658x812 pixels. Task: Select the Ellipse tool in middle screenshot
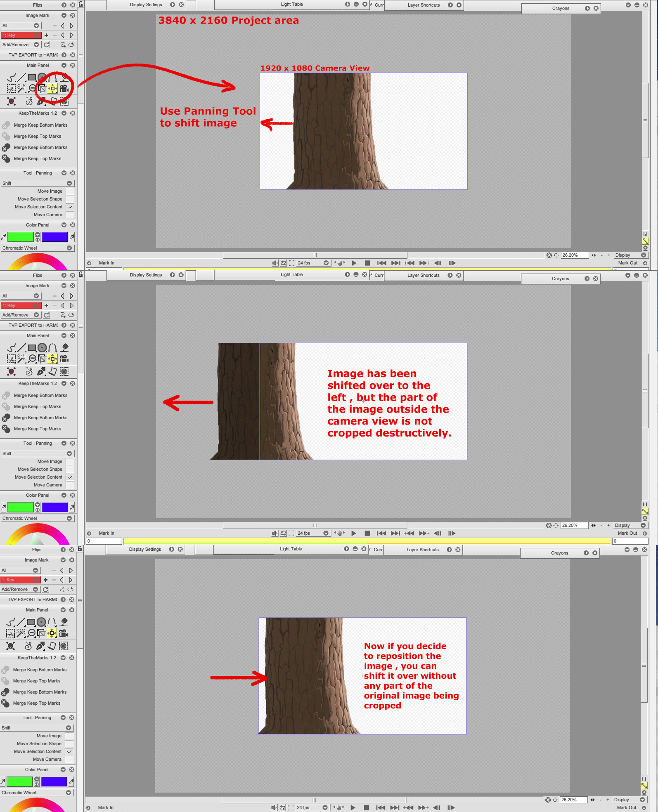pos(42,347)
